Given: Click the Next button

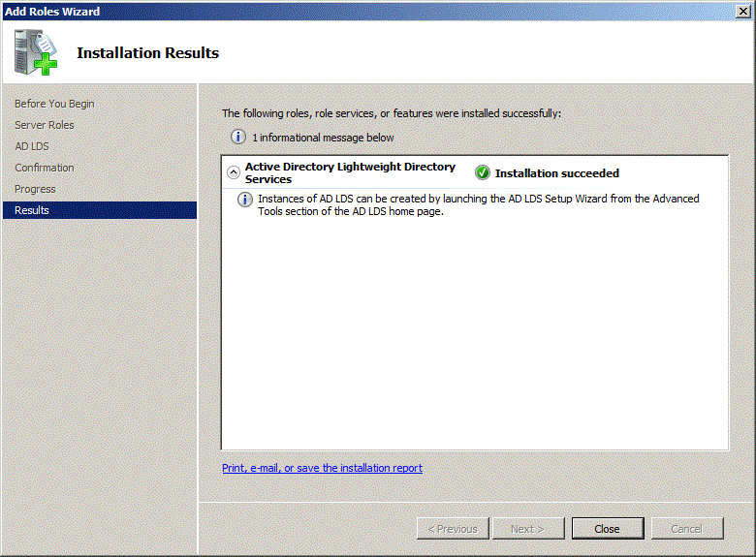Looking at the screenshot, I should (x=528, y=529).
